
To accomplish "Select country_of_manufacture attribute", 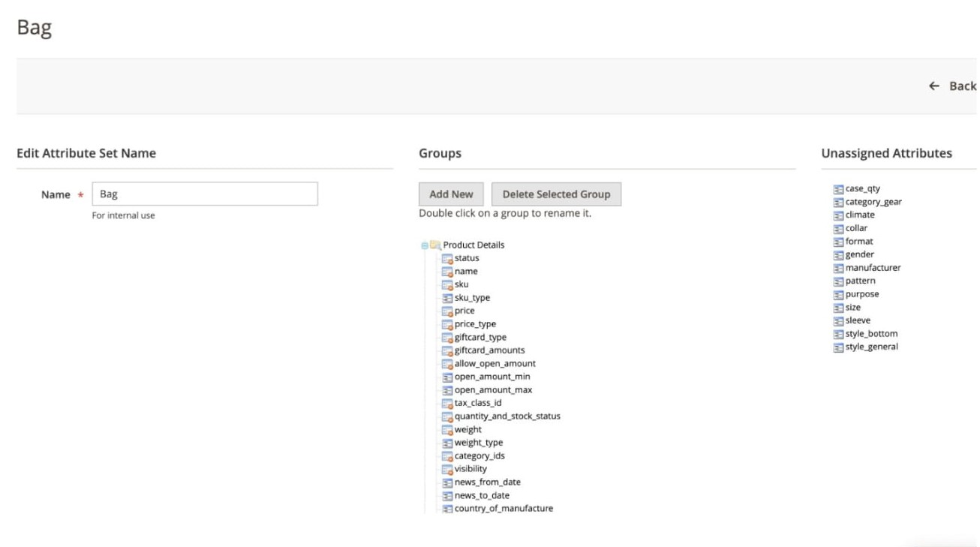I will point(504,509).
